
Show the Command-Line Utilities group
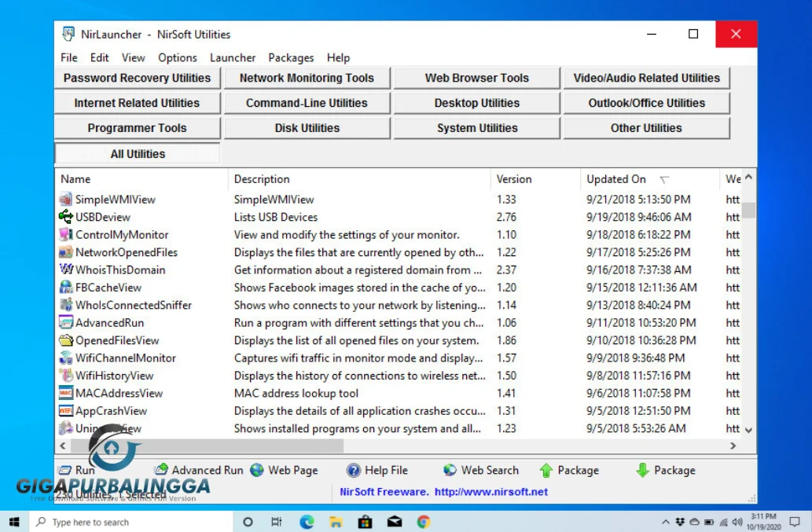click(x=307, y=103)
